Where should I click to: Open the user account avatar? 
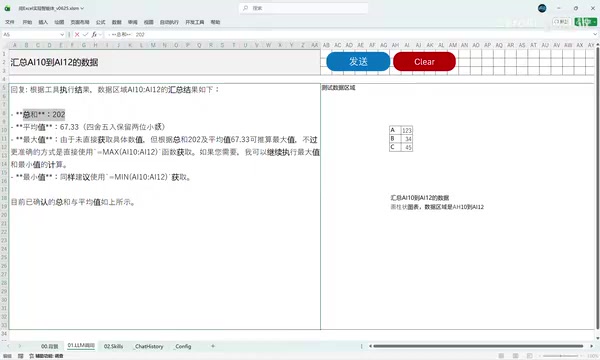542,8
